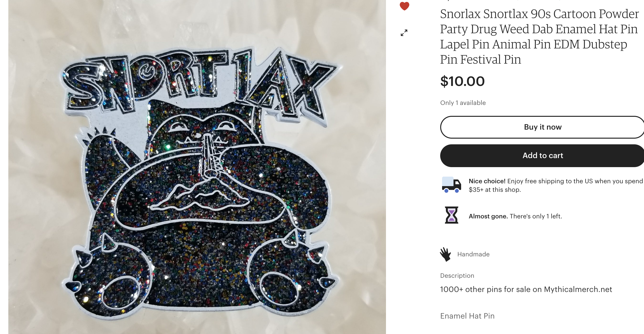Click the Description section heading

coord(457,276)
